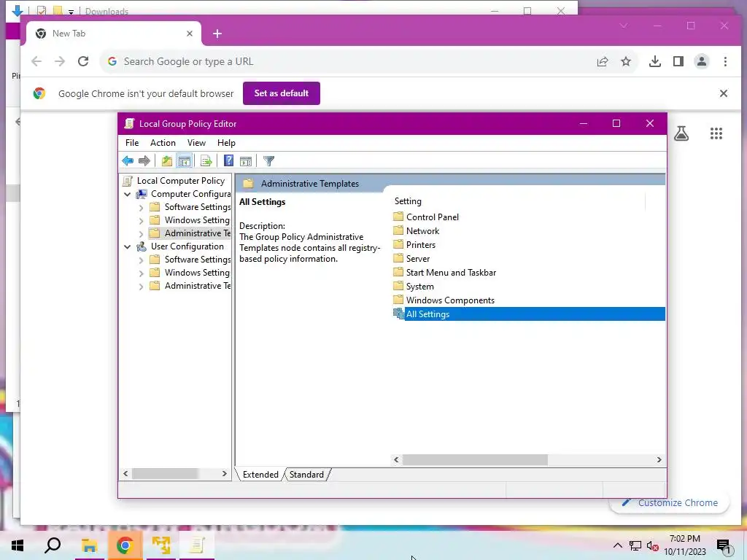Click the muted volume tray icon
The image size is (747, 560).
pos(652,546)
